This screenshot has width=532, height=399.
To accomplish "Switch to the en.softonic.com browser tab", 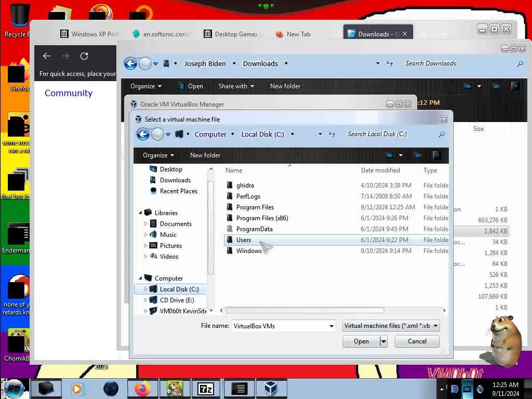I will 161,34.
